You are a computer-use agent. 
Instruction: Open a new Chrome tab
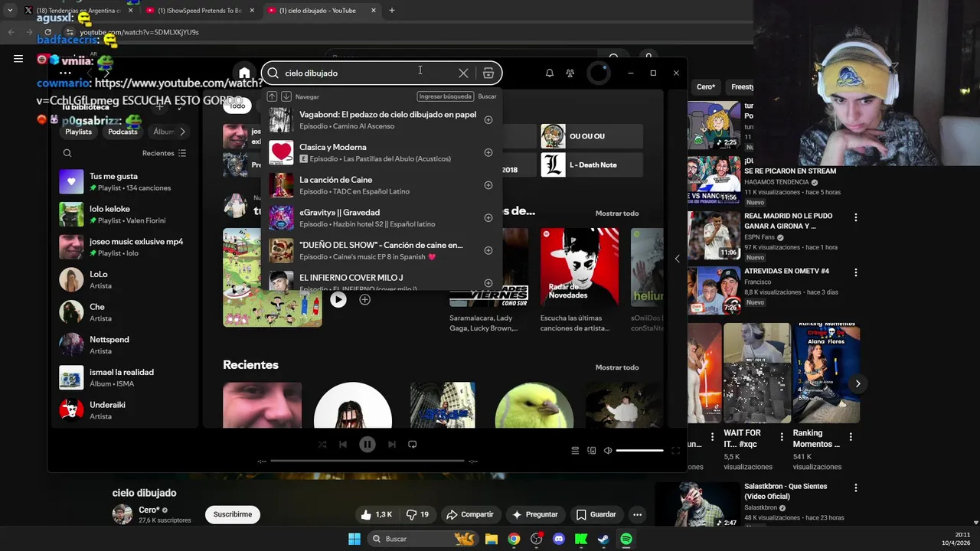(x=392, y=10)
